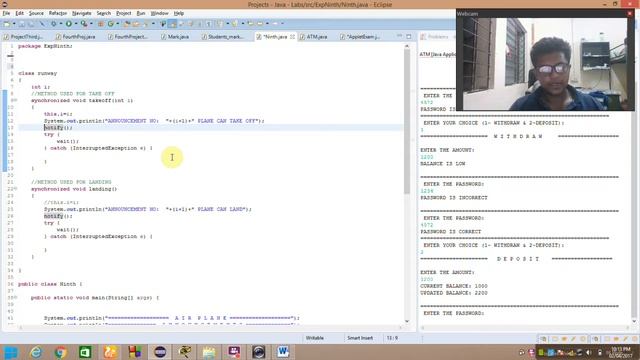The image size is (640, 360).
Task: Collapse the takeoff method fold marker
Action: (x=16, y=100)
